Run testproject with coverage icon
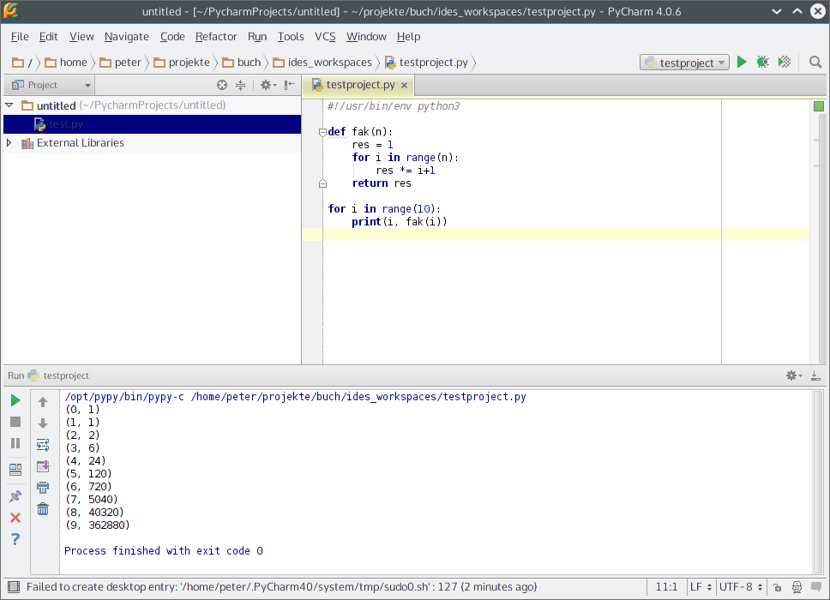The height and width of the screenshot is (600, 830). click(x=785, y=62)
